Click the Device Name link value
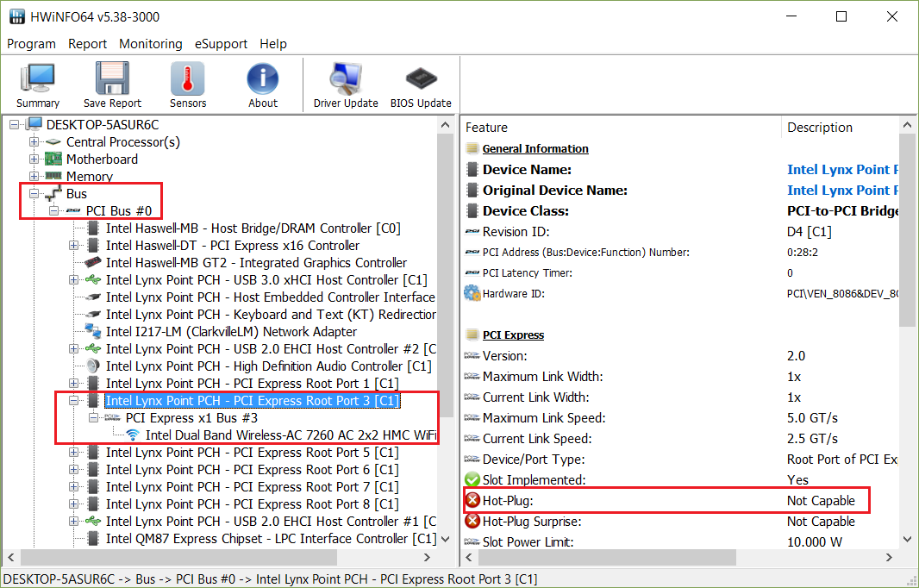The width and height of the screenshot is (919, 588). pyautogui.click(x=842, y=170)
